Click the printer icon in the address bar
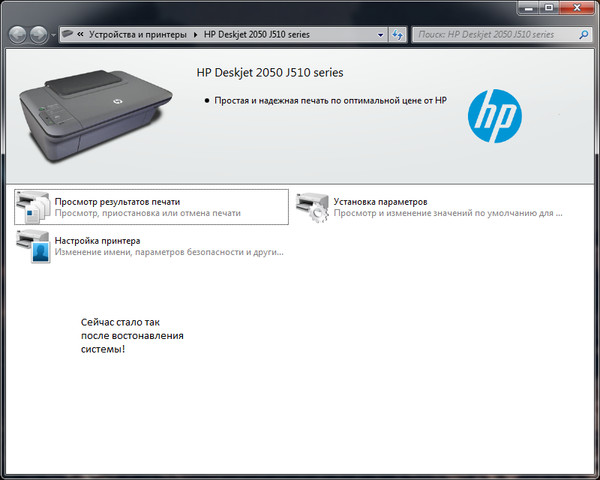 click(x=68, y=34)
